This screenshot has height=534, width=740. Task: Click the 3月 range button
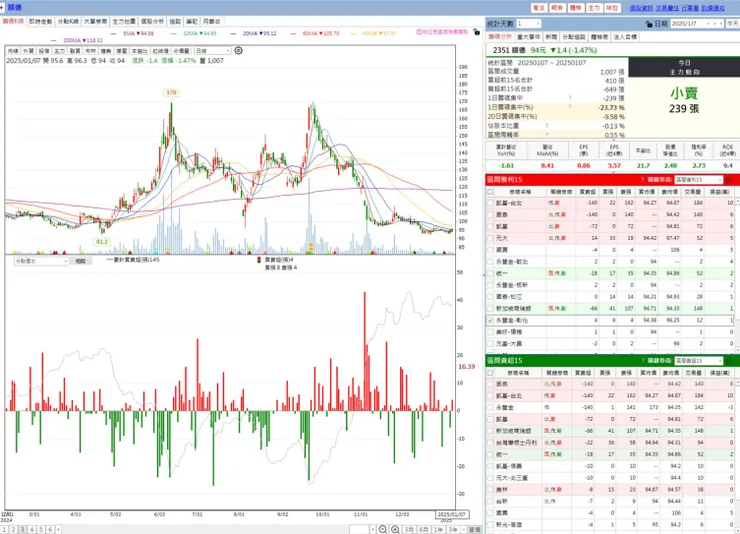tap(409, 530)
